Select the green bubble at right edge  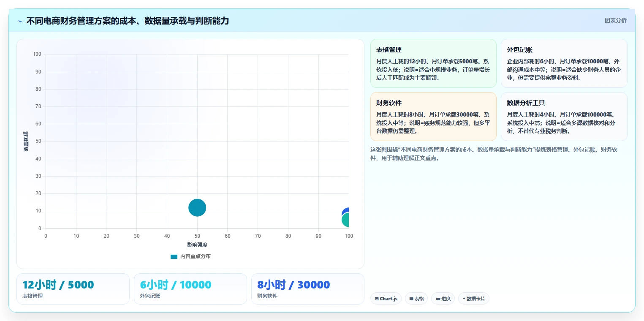coord(346,220)
